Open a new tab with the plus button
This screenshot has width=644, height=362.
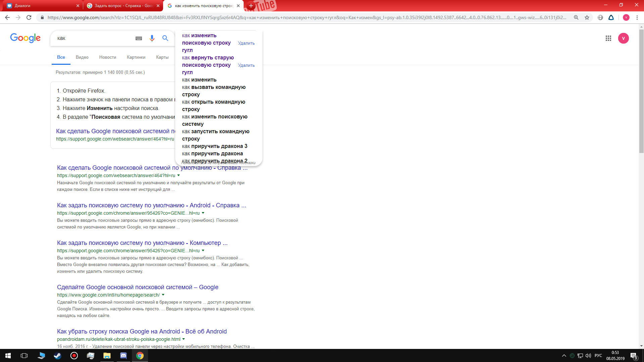pyautogui.click(x=251, y=6)
